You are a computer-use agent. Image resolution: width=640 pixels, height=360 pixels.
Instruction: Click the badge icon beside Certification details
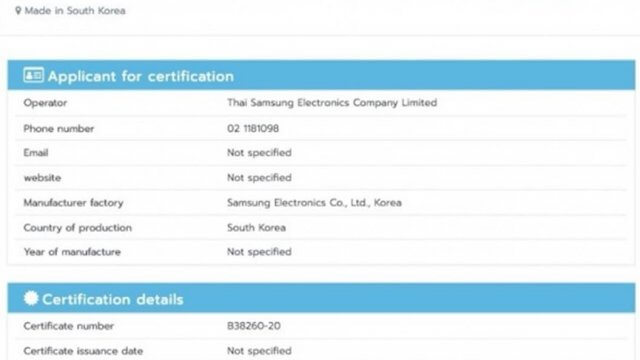click(31, 298)
